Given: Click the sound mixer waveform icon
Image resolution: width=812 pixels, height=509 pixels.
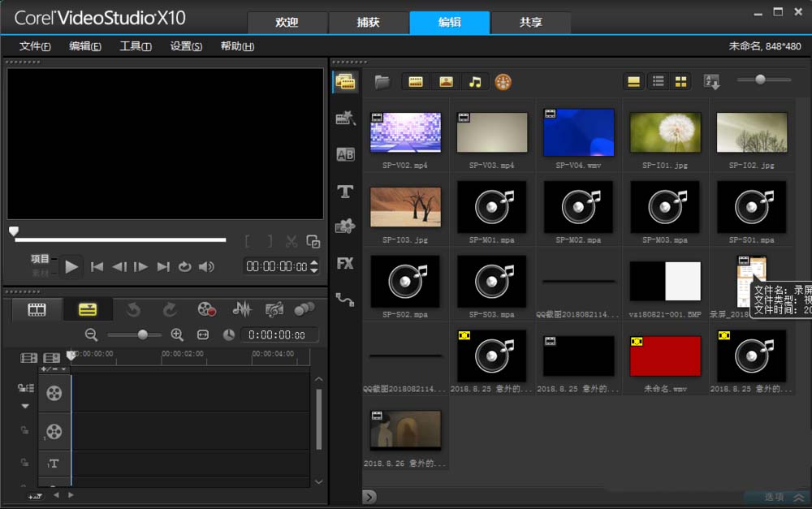Looking at the screenshot, I should [242, 308].
